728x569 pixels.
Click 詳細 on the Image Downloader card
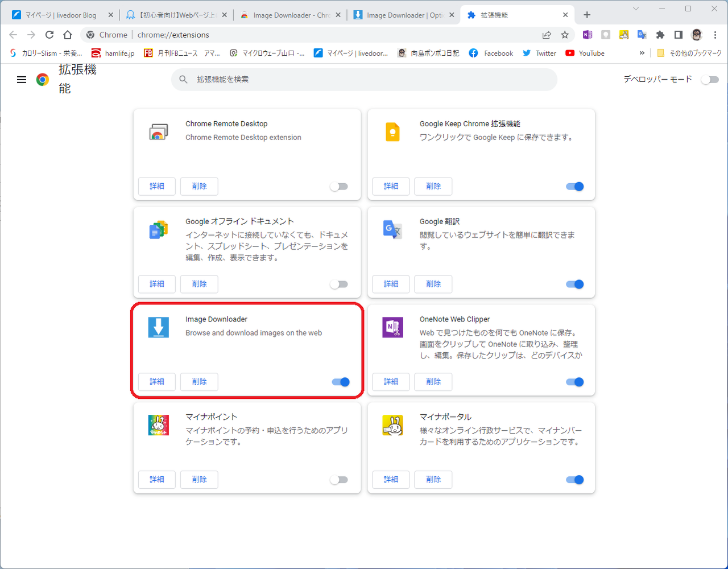click(x=157, y=382)
